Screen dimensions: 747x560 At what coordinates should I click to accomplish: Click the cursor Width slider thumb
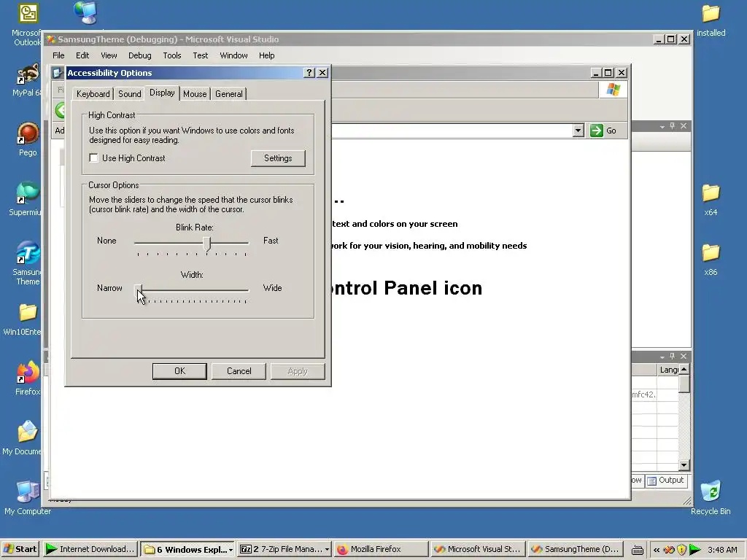(x=138, y=290)
